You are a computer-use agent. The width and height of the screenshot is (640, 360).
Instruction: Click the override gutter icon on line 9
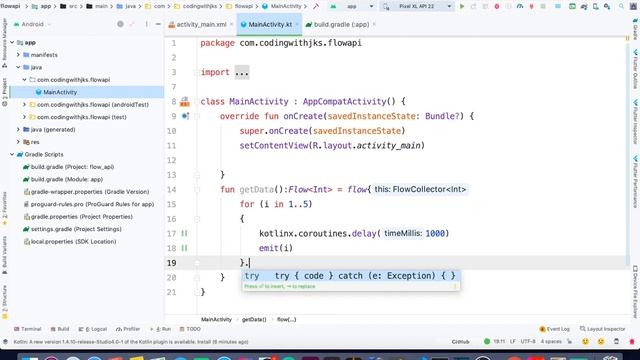(x=185, y=116)
